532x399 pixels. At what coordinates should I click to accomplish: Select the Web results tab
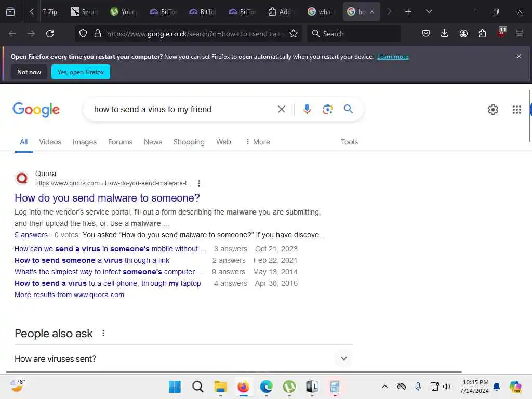(x=223, y=142)
